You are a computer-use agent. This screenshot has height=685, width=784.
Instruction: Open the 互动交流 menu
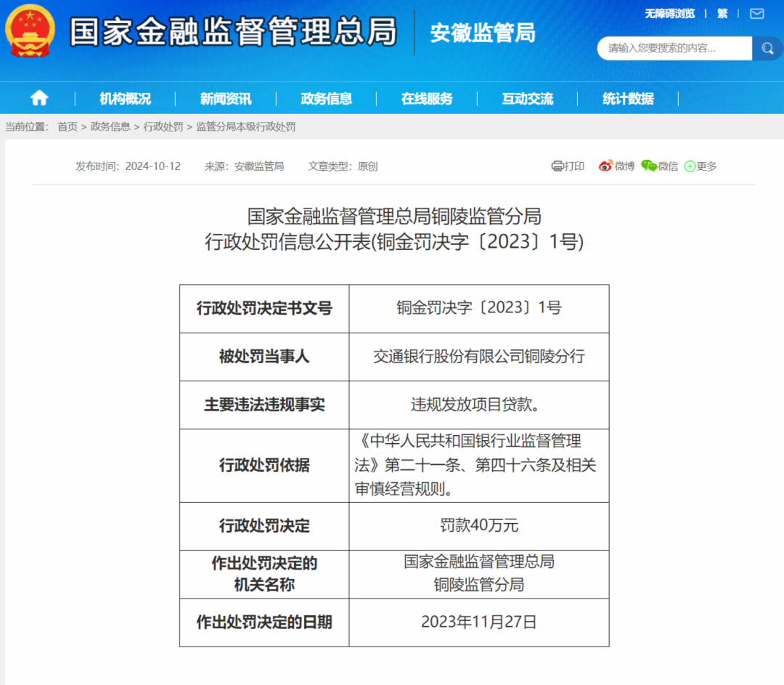[528, 99]
